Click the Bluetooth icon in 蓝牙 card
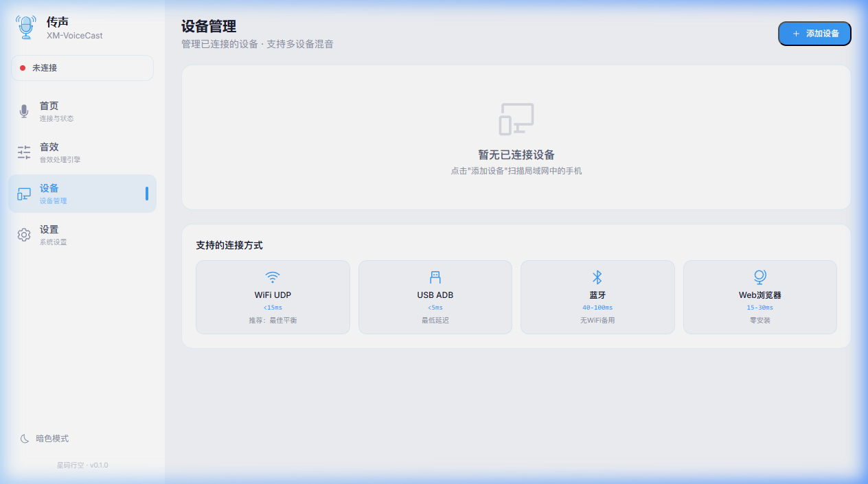The image size is (868, 484). [x=597, y=277]
